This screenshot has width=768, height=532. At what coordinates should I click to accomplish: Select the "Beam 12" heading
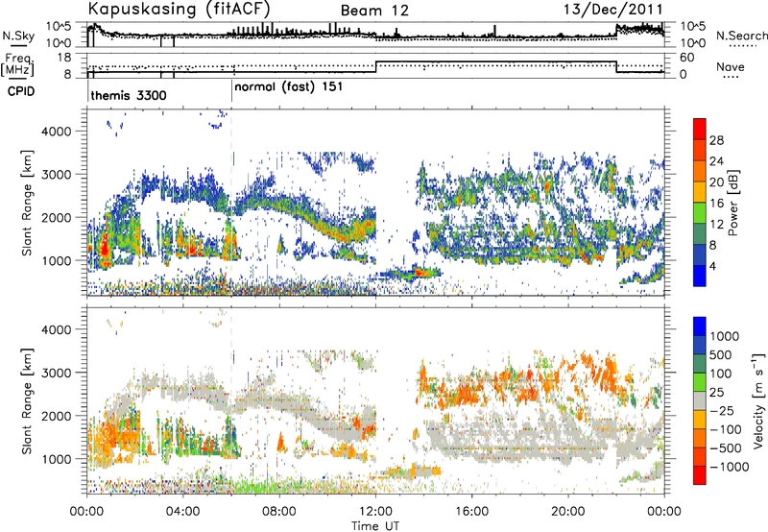click(374, 11)
